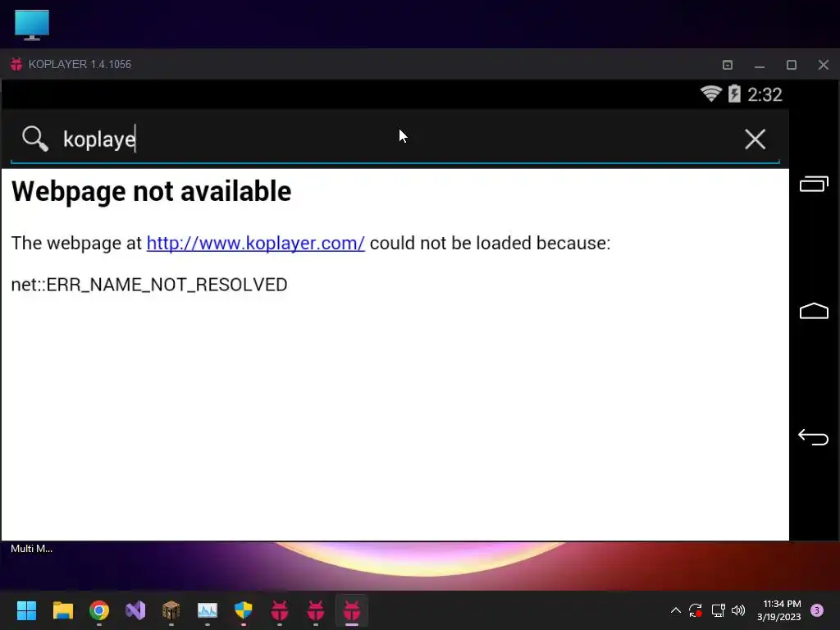Clear the search text with X icon
The width and height of the screenshot is (840, 630).
[755, 139]
